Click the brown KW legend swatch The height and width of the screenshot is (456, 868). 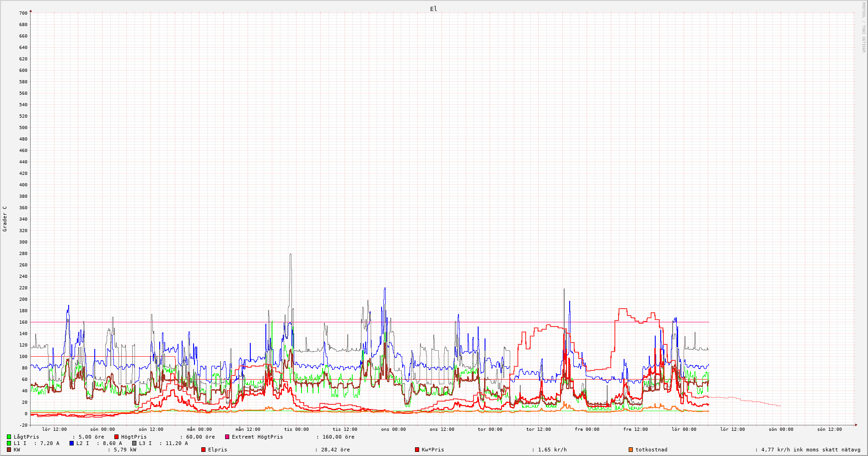[x=9, y=450]
